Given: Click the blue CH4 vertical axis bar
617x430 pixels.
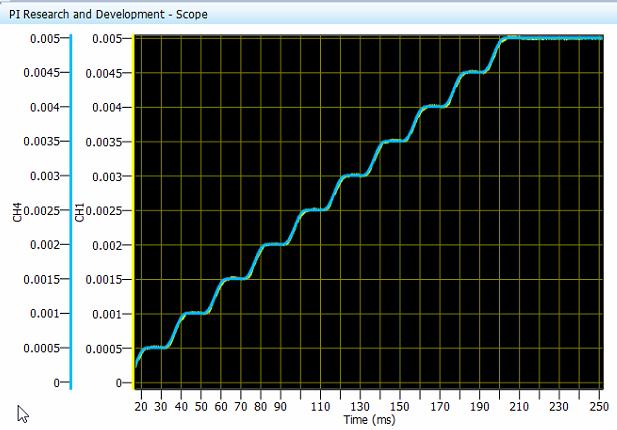Looking at the screenshot, I should click(x=71, y=212).
